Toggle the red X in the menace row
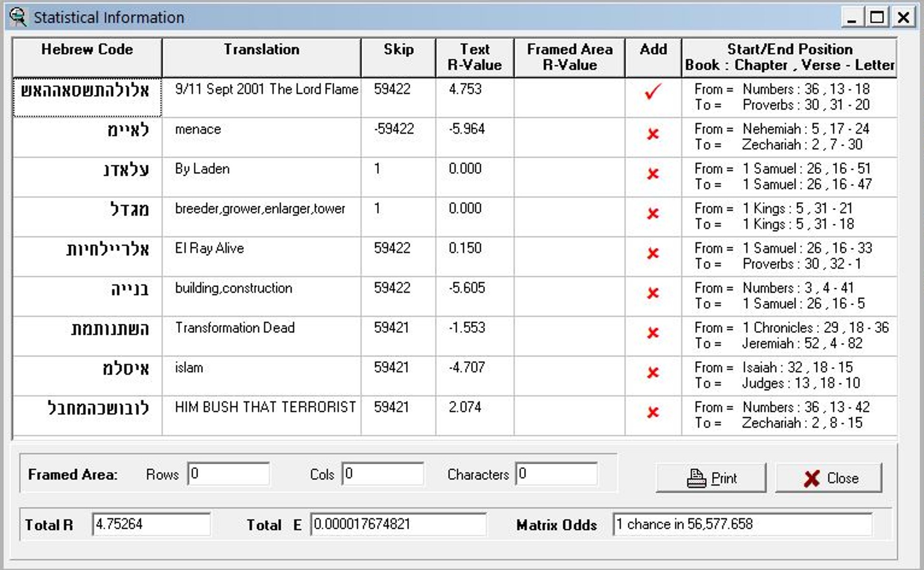This screenshot has height=570, width=924. point(653,134)
